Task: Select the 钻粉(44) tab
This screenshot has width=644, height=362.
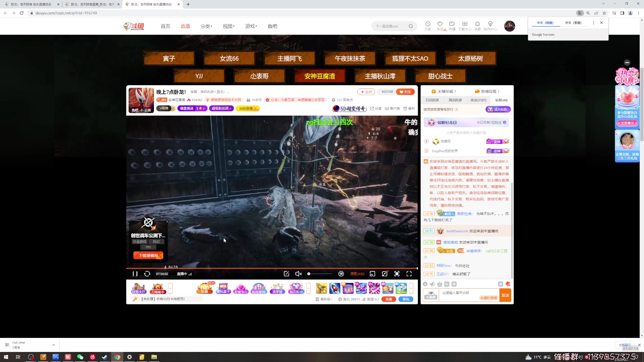Action: coord(501,100)
